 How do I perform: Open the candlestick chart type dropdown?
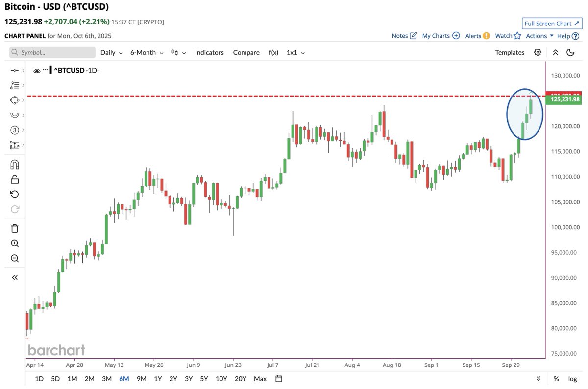(x=178, y=52)
